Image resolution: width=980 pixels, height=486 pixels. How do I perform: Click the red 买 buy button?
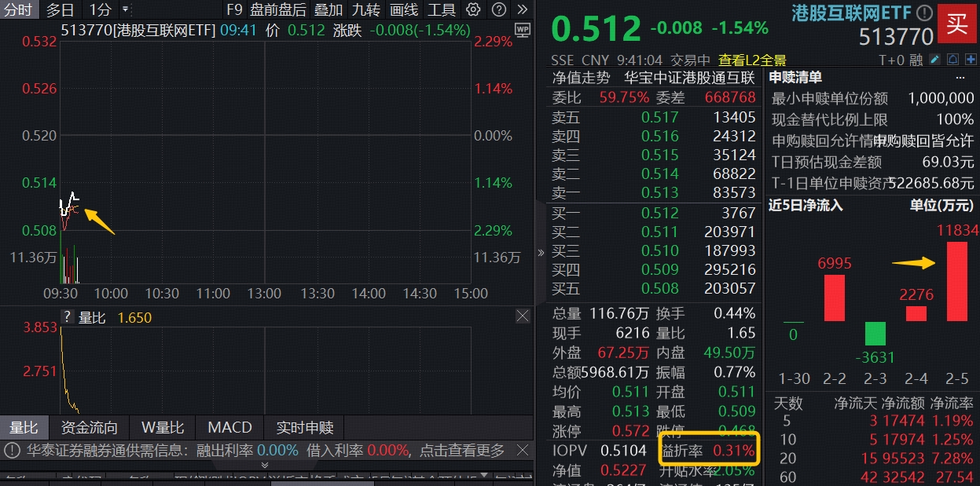pyautogui.click(x=957, y=24)
